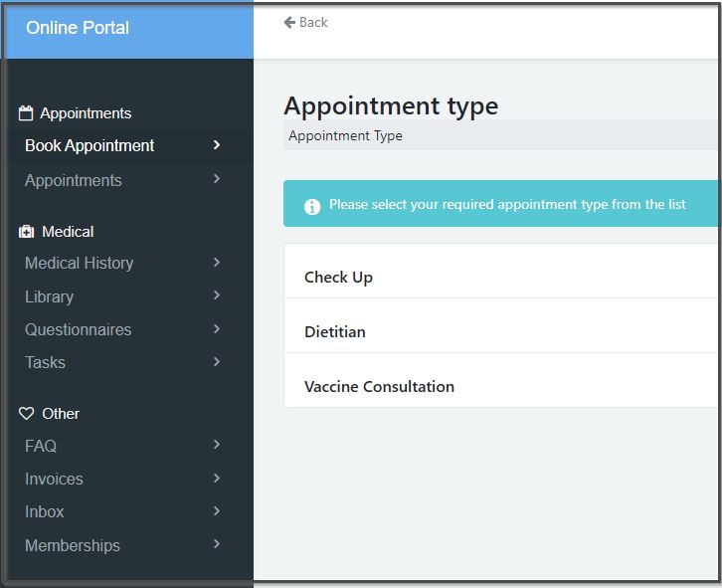This screenshot has height=588, width=722.
Task: Open the FAQ section
Action: click(41, 446)
